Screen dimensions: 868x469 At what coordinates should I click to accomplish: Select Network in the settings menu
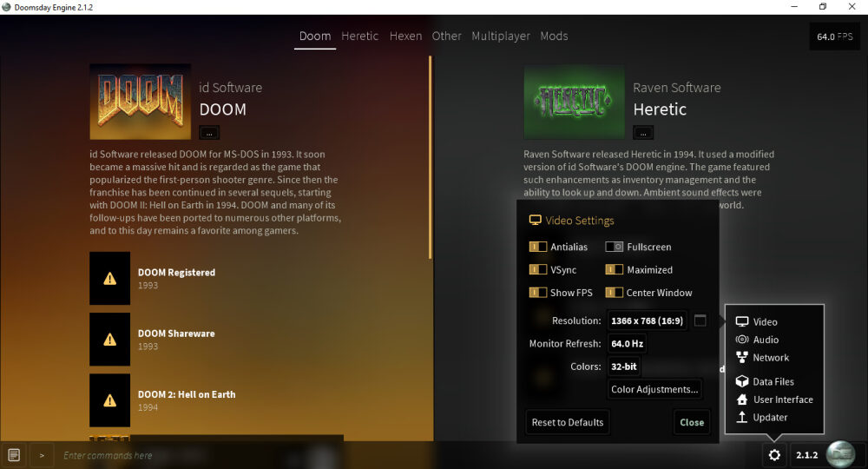[762, 357]
